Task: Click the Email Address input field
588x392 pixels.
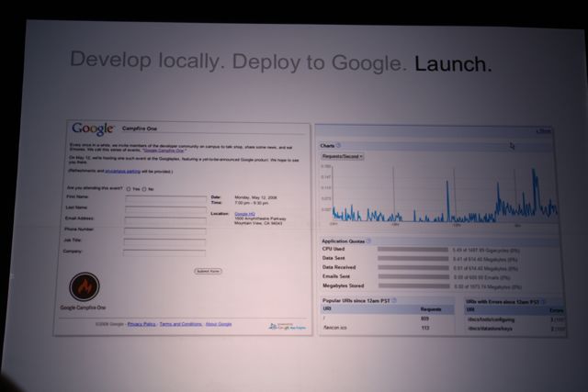Action: click(x=165, y=220)
